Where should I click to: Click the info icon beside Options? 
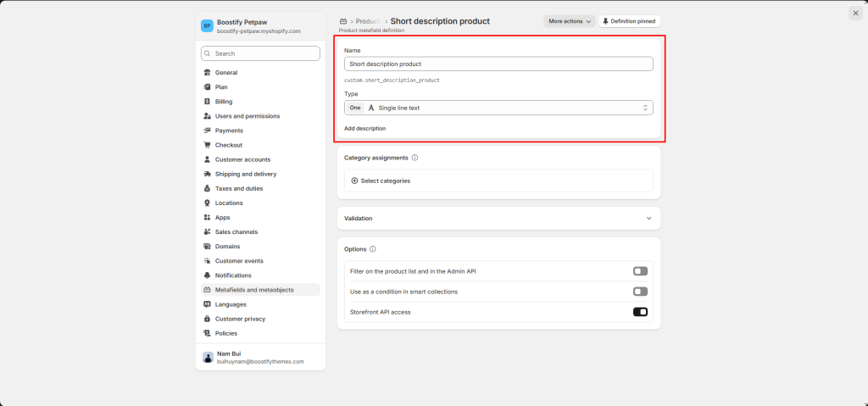[373, 249]
